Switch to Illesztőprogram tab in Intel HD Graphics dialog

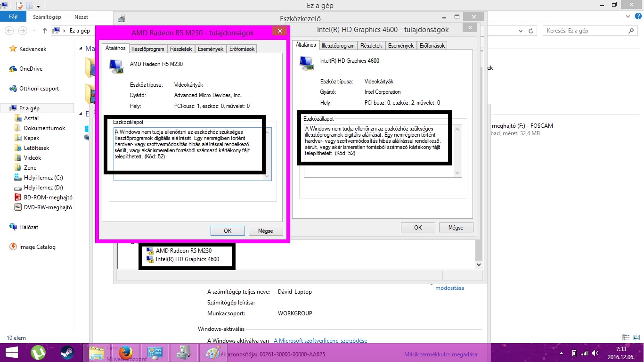[x=338, y=46]
